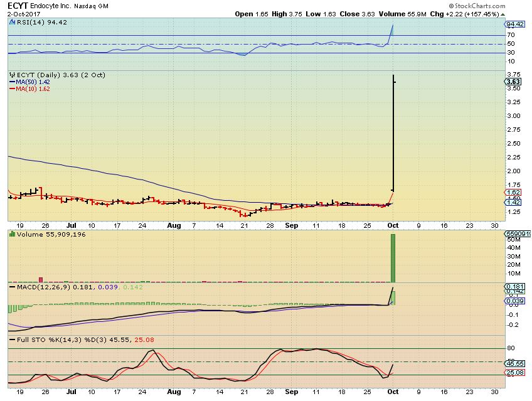The height and width of the screenshot is (401, 532).
Task: Click the 3.63 last price tag
Action: click(513, 82)
